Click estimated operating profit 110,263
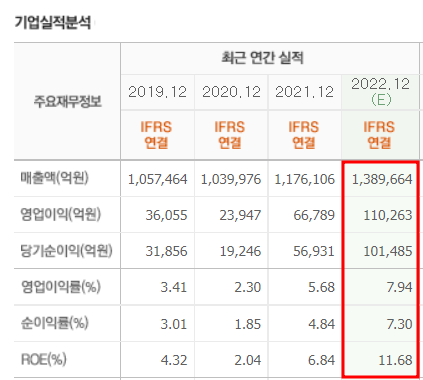 (388, 216)
